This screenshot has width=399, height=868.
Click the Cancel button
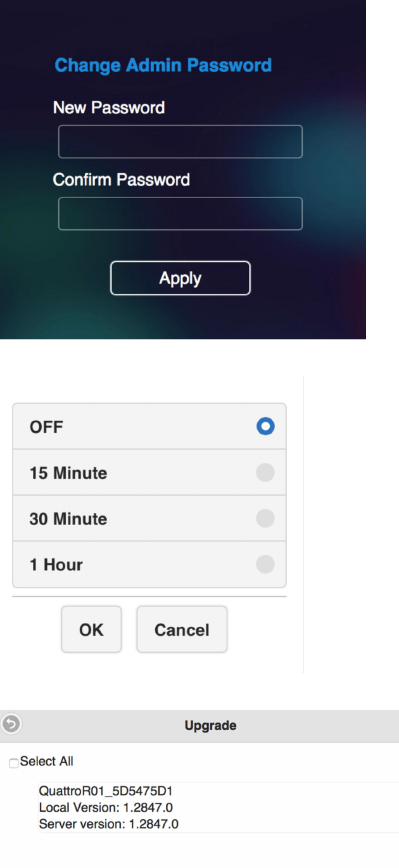point(182,629)
